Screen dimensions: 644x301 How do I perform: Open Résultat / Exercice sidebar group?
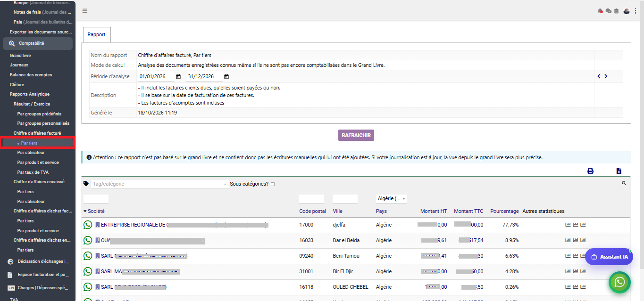tap(32, 104)
